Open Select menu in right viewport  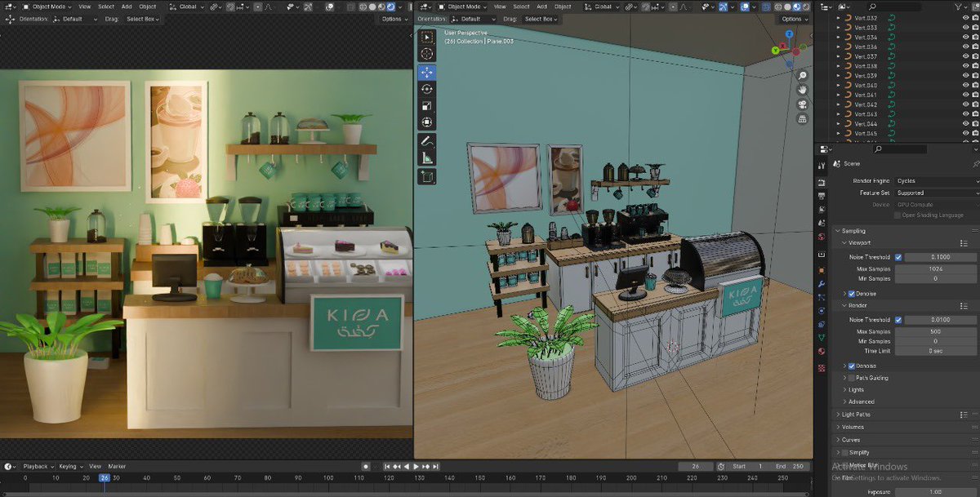521,7
